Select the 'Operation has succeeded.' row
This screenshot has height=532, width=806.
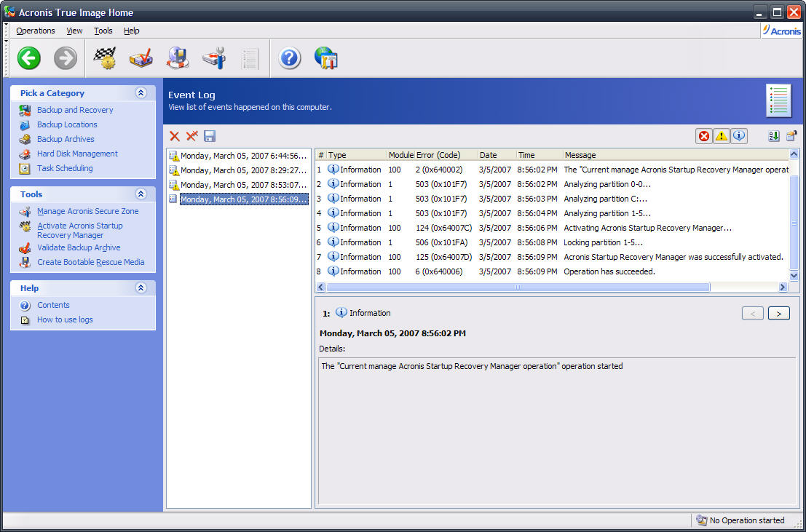[x=552, y=271]
